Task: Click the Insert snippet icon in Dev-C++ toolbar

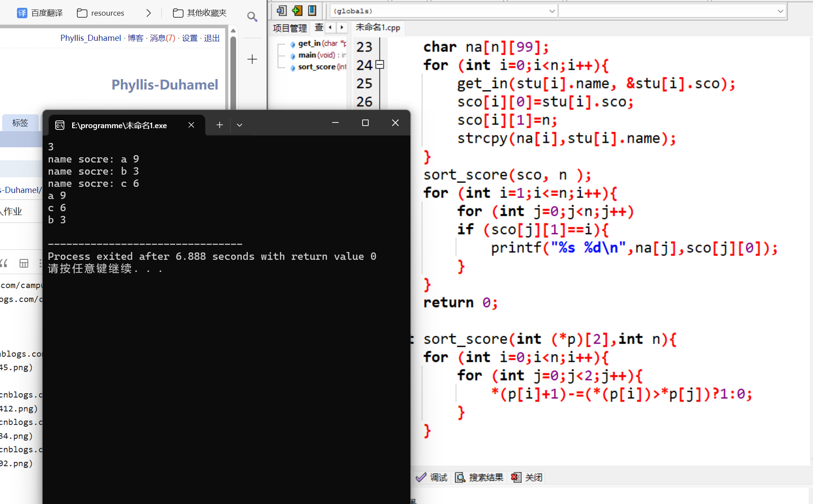Action: tap(282, 10)
